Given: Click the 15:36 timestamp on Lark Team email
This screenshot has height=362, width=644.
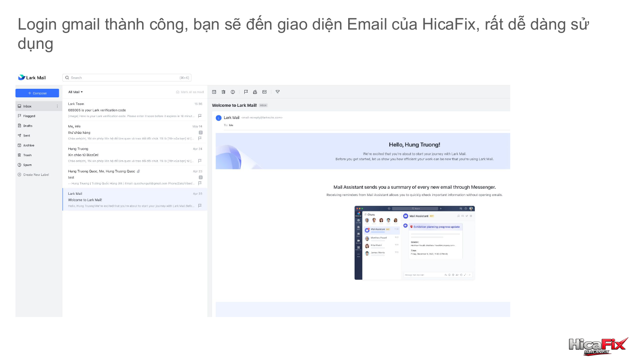Looking at the screenshot, I should 198,104.
